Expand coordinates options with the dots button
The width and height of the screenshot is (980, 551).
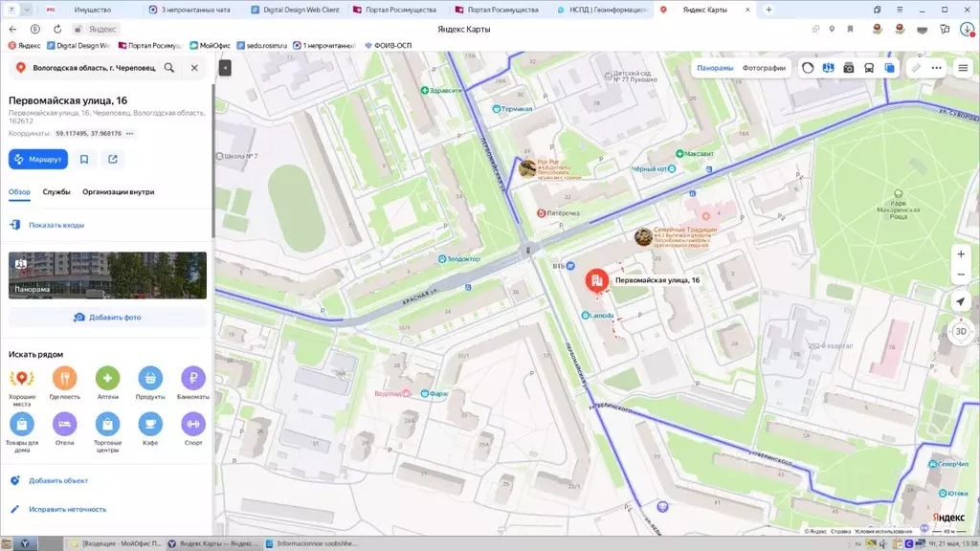point(129,134)
